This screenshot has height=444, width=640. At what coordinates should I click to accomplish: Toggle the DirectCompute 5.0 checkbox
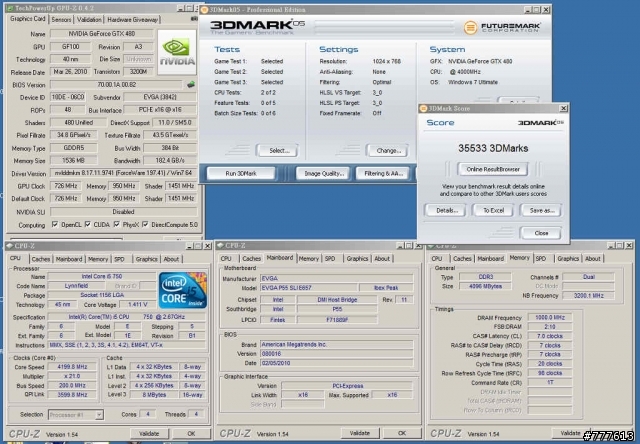click(x=145, y=224)
